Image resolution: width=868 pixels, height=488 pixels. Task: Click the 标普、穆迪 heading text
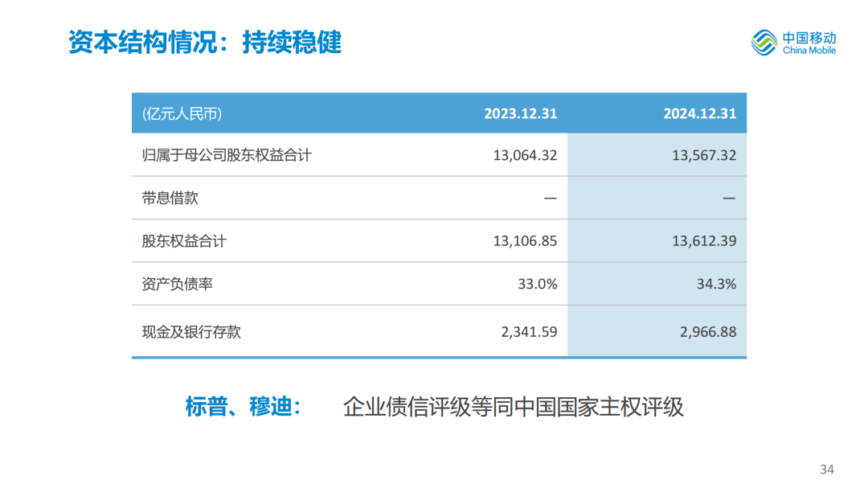coord(244,406)
